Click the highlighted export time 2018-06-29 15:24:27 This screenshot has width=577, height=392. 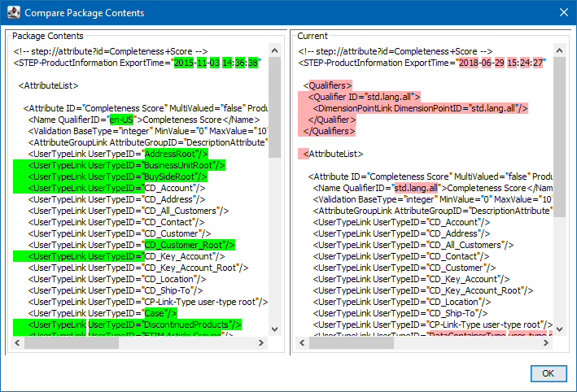(501, 63)
